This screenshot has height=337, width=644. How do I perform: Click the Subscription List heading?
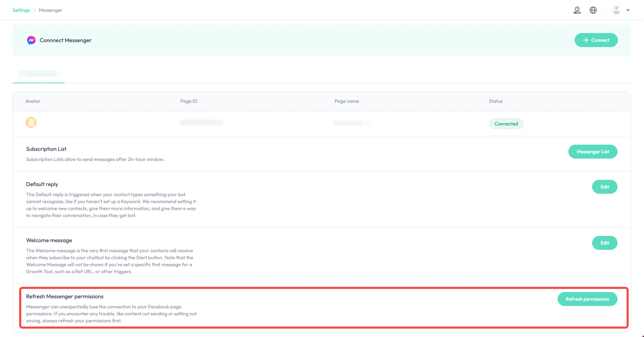pos(46,149)
